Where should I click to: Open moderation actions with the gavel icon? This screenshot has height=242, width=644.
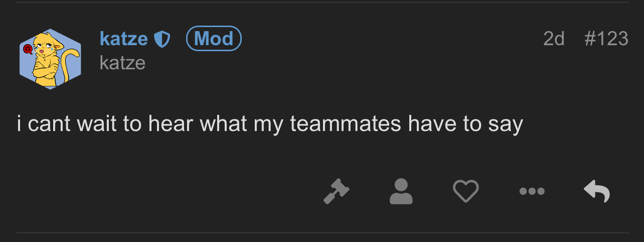coord(336,191)
